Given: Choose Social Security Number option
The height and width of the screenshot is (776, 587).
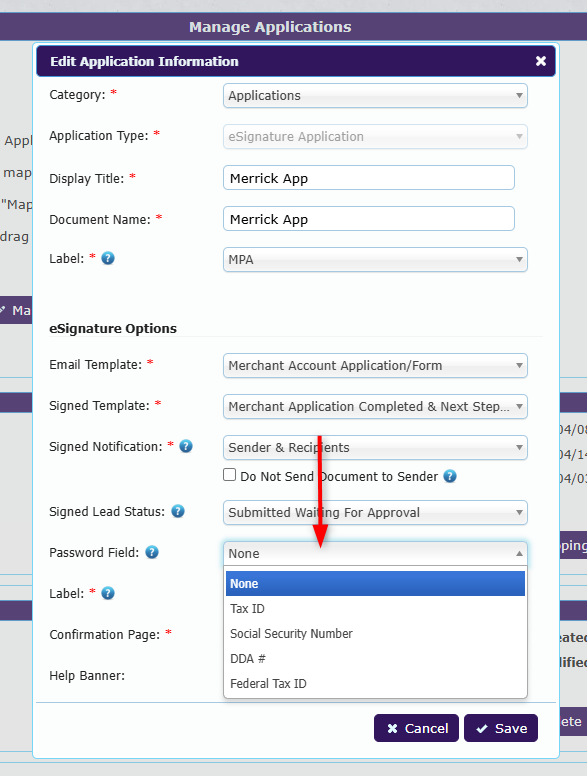Looking at the screenshot, I should click(x=375, y=633).
